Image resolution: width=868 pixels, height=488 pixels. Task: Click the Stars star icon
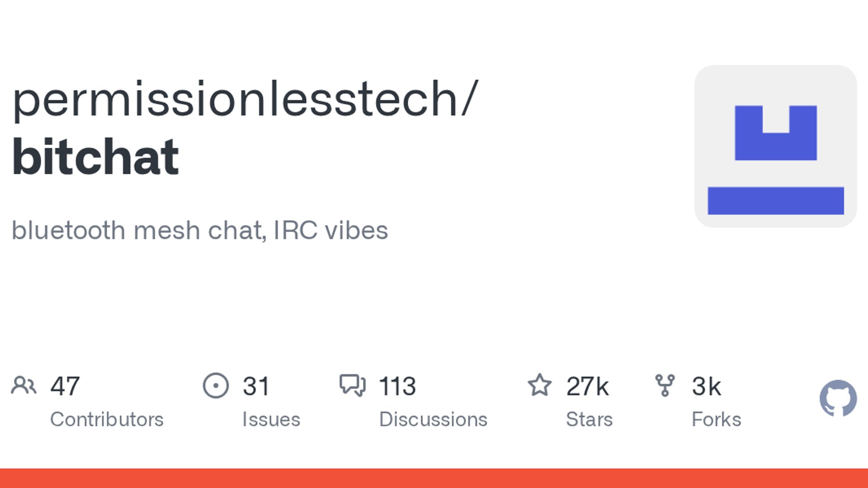[539, 385]
